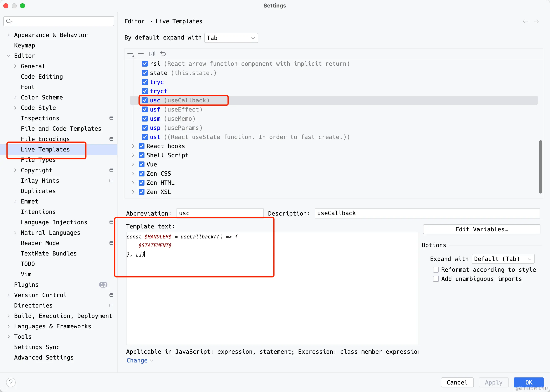The height and width of the screenshot is (392, 550).
Task: Open help with the question mark icon
Action: (x=11, y=382)
